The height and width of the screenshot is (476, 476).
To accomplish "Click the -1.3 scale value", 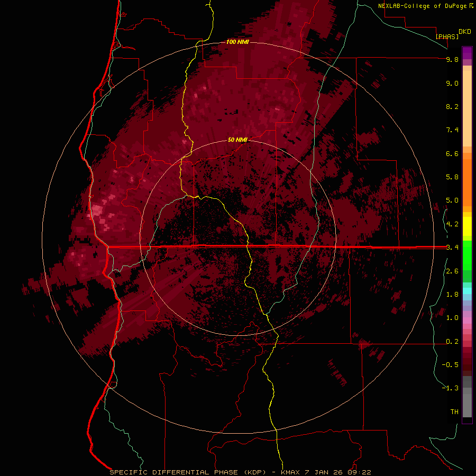I will pos(450,388).
